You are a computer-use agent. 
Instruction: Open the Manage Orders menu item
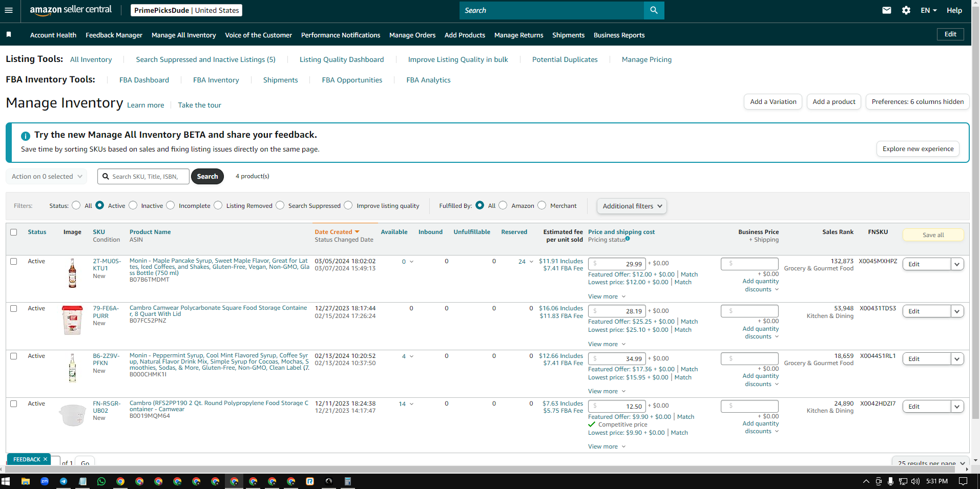pyautogui.click(x=412, y=35)
